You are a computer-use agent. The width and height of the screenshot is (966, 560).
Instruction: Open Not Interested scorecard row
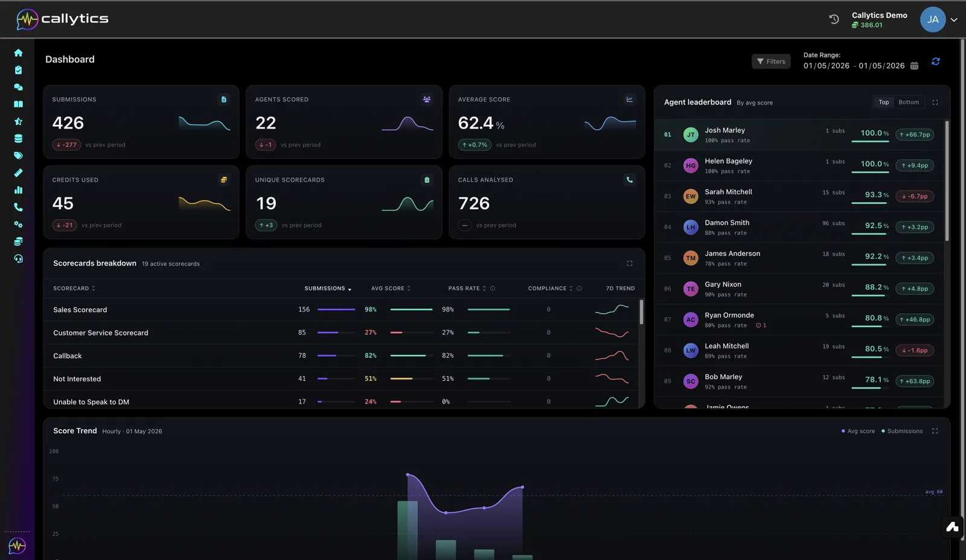[x=341, y=379]
